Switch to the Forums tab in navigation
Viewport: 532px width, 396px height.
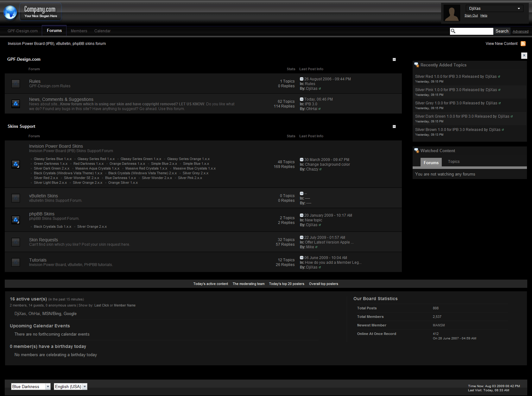coord(54,31)
